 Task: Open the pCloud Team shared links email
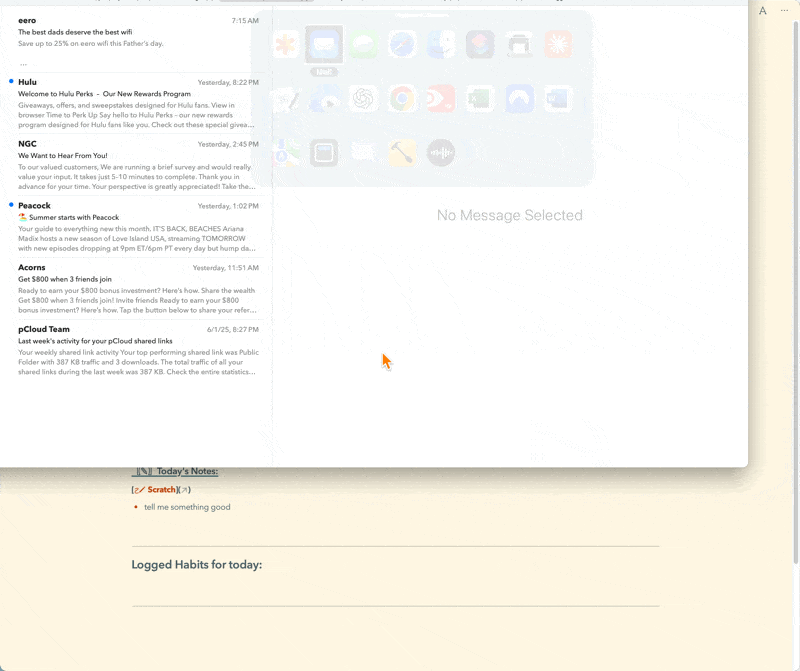[x=138, y=350]
